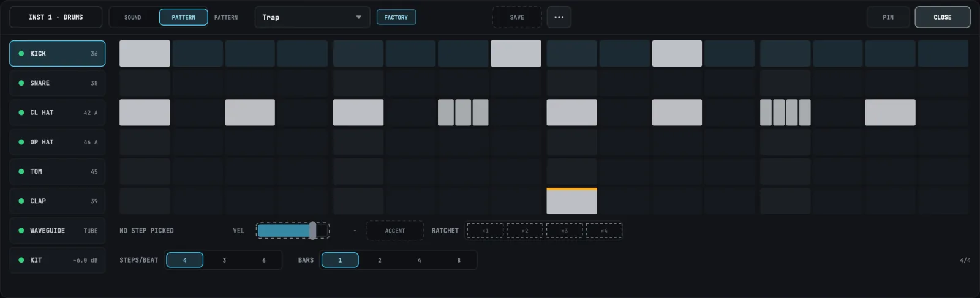Click the green dot on the WAVEGUIDE row
Viewport: 980px width, 298px height.
tap(21, 231)
